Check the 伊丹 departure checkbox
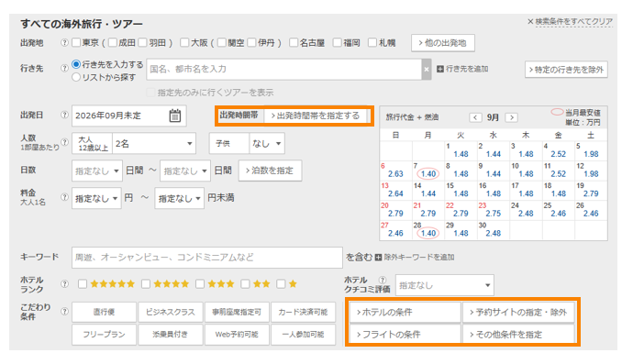Image resolution: width=633 pixels, height=364 pixels. (251, 42)
